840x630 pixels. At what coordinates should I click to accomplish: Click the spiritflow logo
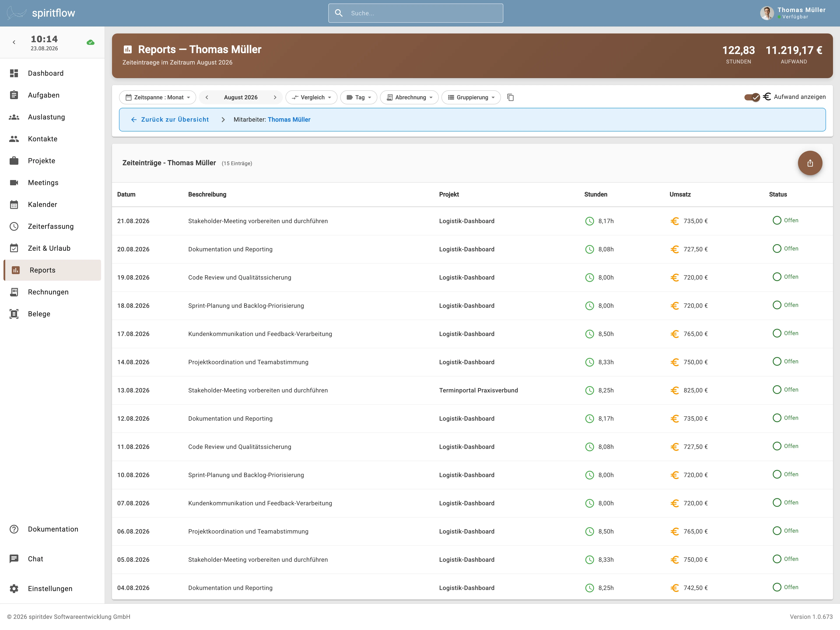(41, 13)
